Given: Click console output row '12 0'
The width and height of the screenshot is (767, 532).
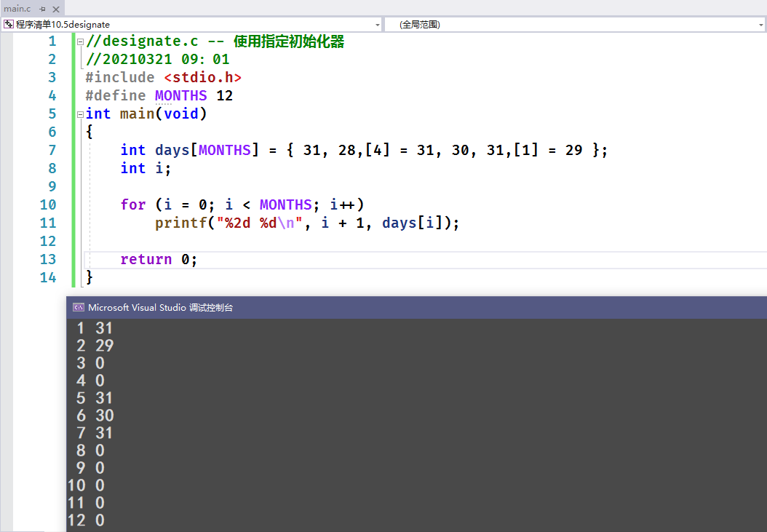Looking at the screenshot, I should (86, 520).
